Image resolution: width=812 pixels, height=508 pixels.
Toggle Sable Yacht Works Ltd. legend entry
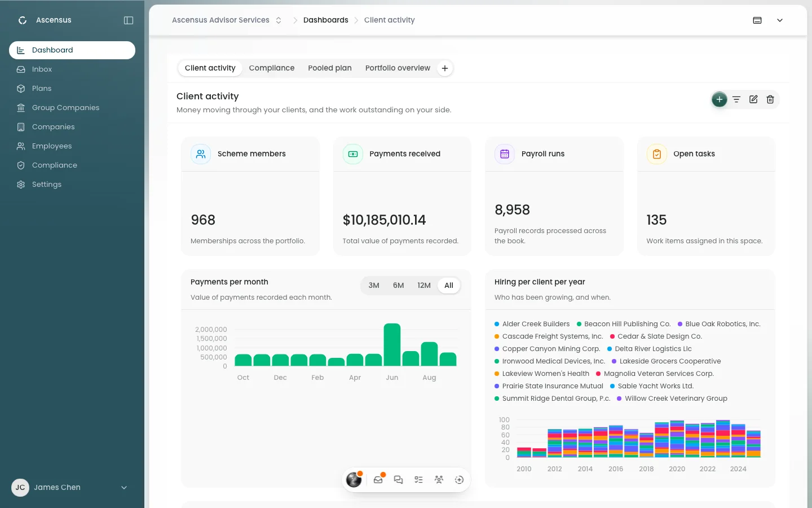[652, 386]
